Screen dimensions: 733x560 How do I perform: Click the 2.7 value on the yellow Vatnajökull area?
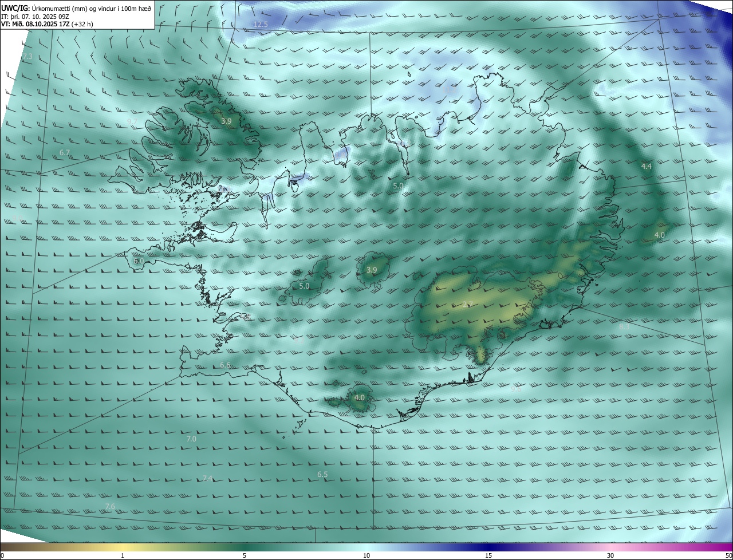click(x=467, y=304)
